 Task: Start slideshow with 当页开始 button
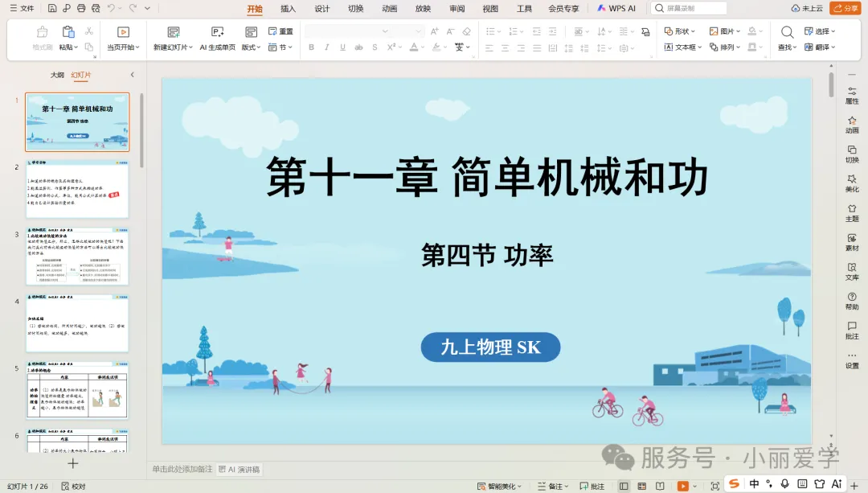124,39
